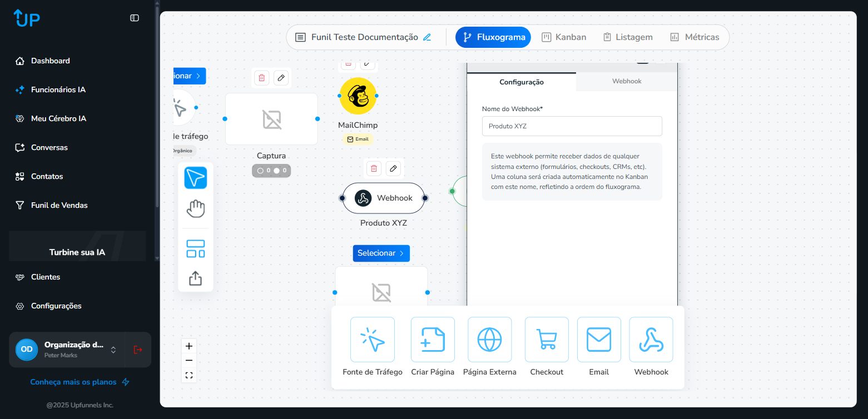This screenshot has height=419, width=868.
Task: Open the layout view icon on the canvas toolbar
Action: pyautogui.click(x=195, y=249)
